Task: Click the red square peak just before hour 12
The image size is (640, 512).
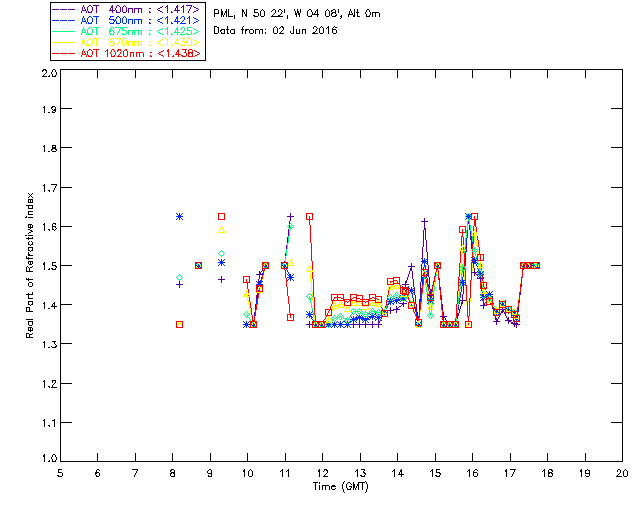Action: tap(310, 216)
